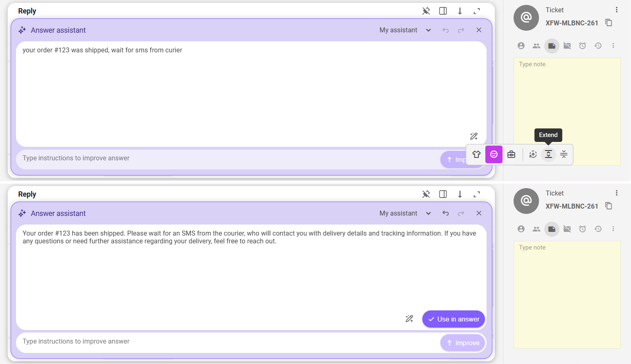
Task: Select the briefcase professional tone icon
Action: (511, 154)
